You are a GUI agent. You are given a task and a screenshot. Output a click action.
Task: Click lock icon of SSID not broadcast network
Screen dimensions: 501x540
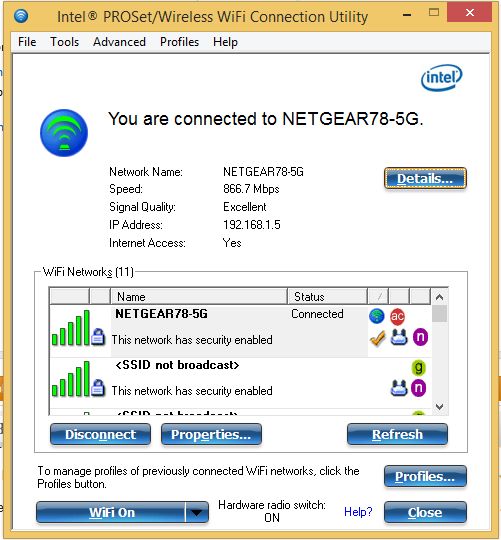click(x=98, y=388)
